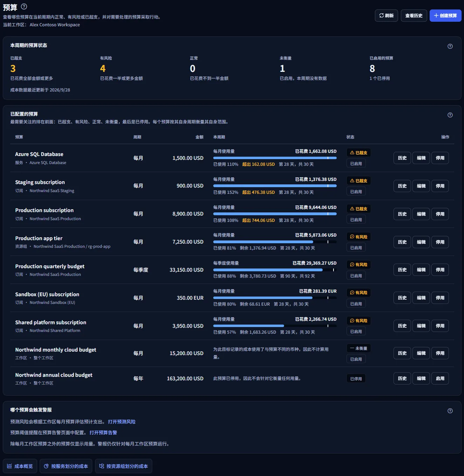Edit the Production app tier budget
The image size is (464, 476).
(421, 242)
